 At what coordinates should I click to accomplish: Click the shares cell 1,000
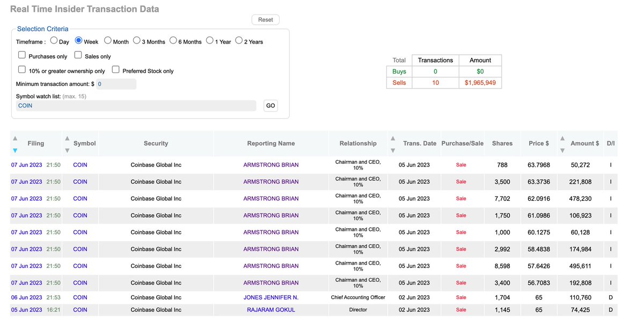(x=502, y=232)
